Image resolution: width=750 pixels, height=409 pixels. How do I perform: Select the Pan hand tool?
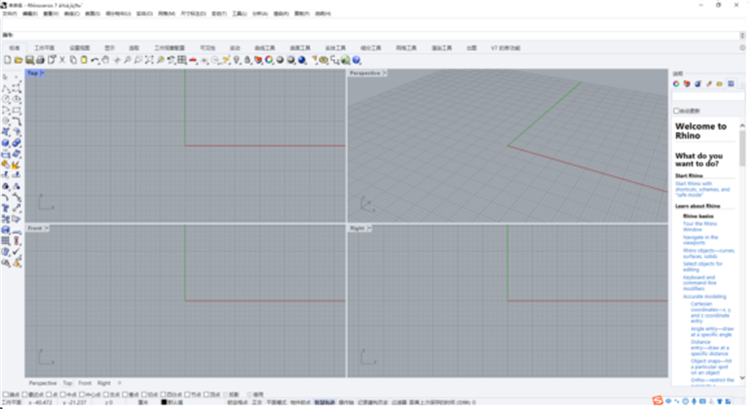pyautogui.click(x=105, y=60)
